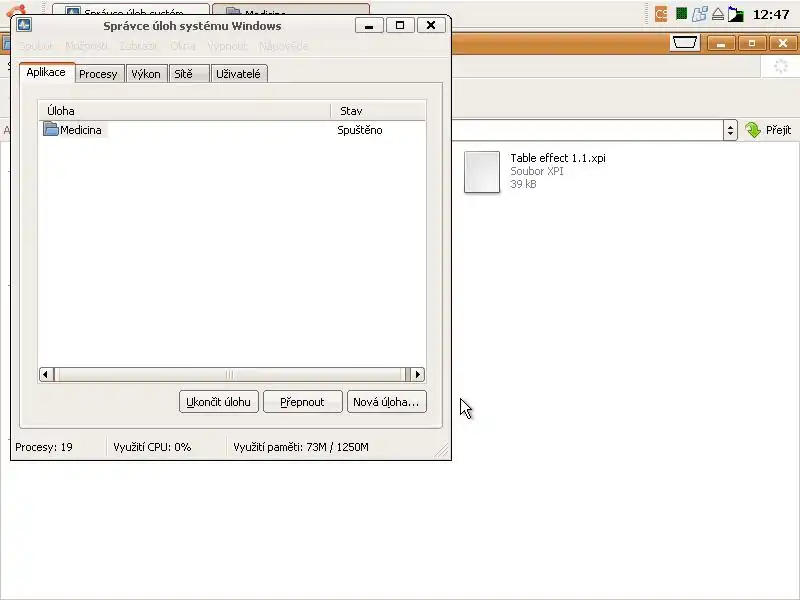Open the Ubuntu logo menu in the panel
The height and width of the screenshot is (600, 800).
(x=16, y=10)
